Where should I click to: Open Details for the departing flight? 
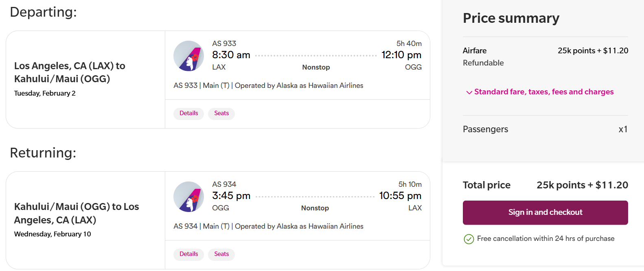point(188,113)
